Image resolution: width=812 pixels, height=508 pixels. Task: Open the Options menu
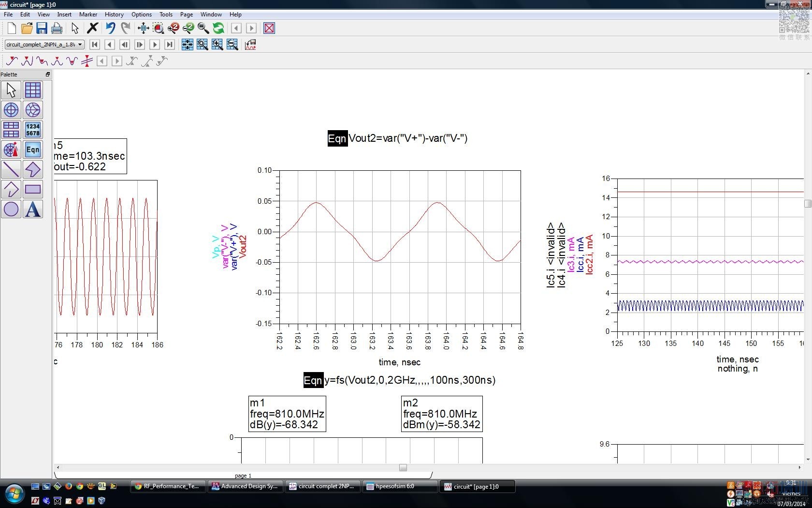tap(142, 15)
